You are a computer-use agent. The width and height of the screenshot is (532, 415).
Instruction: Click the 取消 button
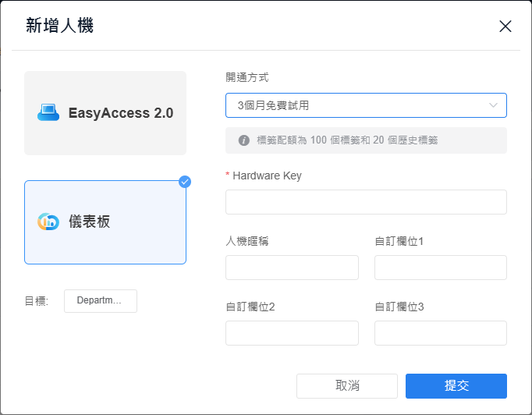pos(347,386)
